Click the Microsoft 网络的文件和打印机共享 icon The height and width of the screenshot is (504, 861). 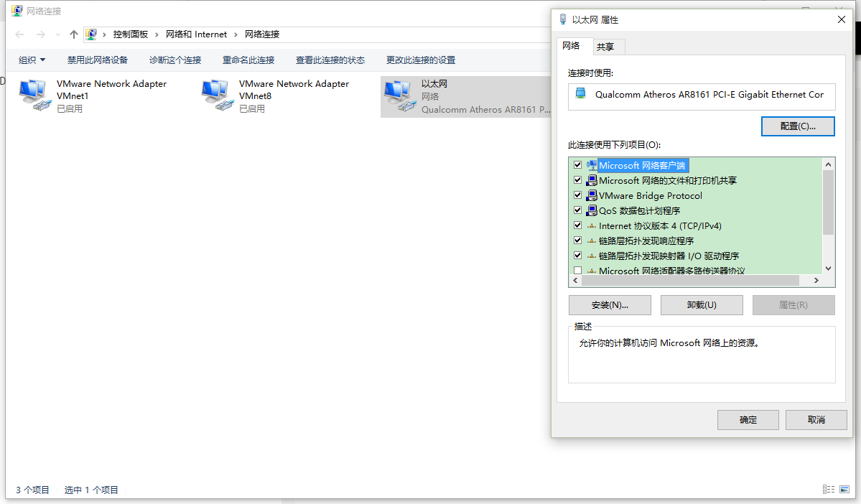click(x=592, y=180)
